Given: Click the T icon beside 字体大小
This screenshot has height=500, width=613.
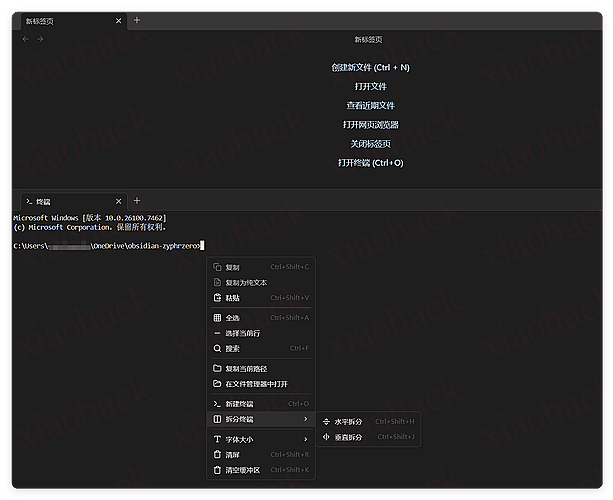Looking at the screenshot, I should (x=217, y=439).
